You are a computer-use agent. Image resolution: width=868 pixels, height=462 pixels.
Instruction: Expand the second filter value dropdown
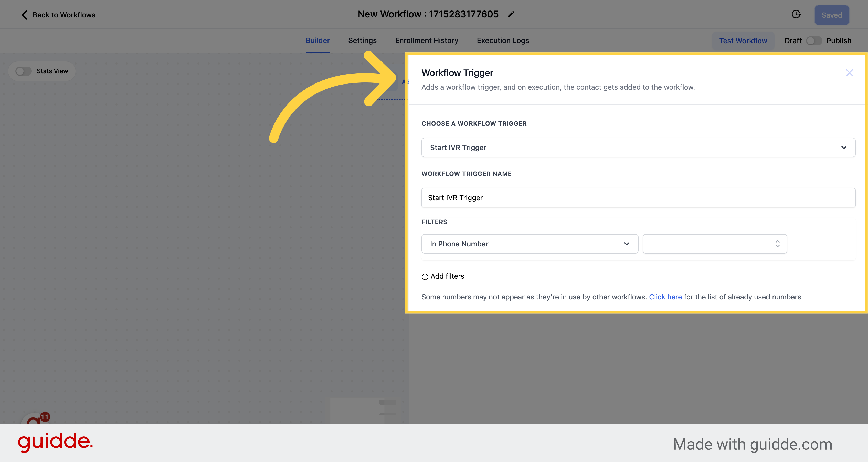pos(715,243)
